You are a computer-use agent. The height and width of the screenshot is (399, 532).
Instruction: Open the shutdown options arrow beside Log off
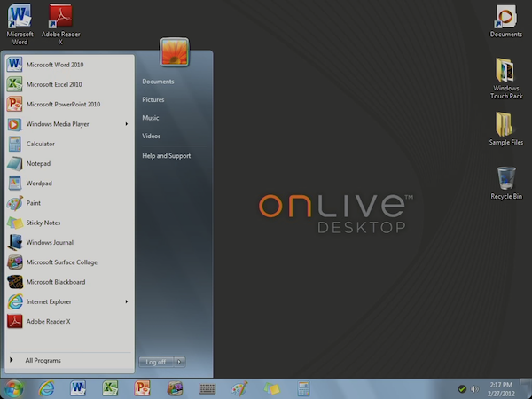(x=179, y=362)
